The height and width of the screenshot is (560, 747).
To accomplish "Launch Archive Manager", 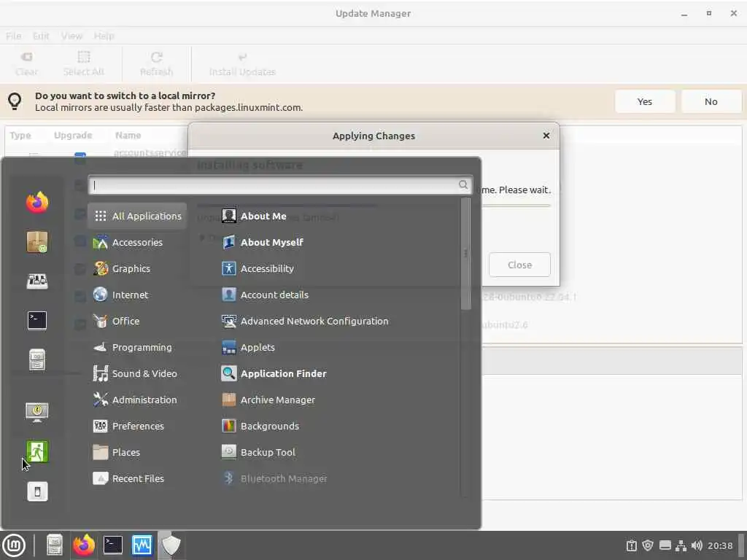I will click(x=268, y=400).
